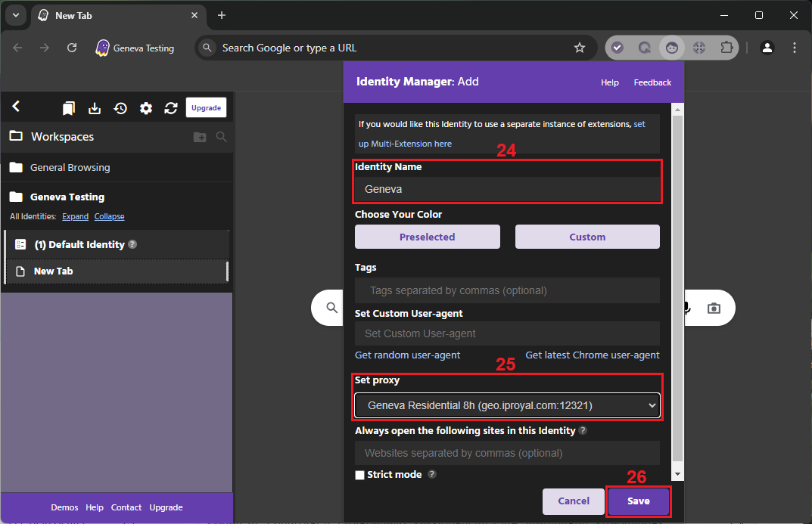Add a new workspace folder icon
This screenshot has height=524, width=812.
pos(200,137)
